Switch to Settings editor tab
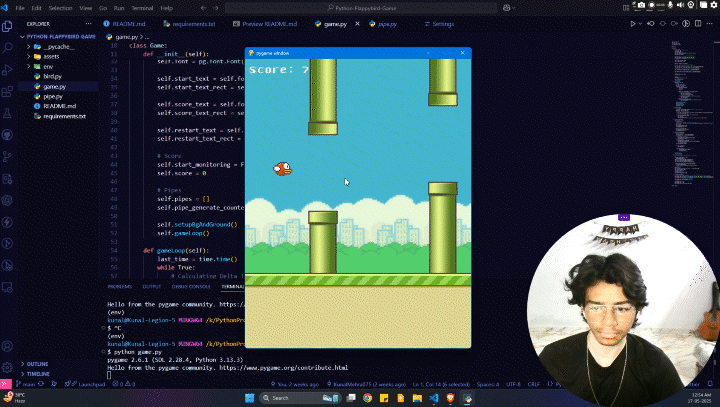This screenshot has width=720, height=407. pyautogui.click(x=439, y=24)
